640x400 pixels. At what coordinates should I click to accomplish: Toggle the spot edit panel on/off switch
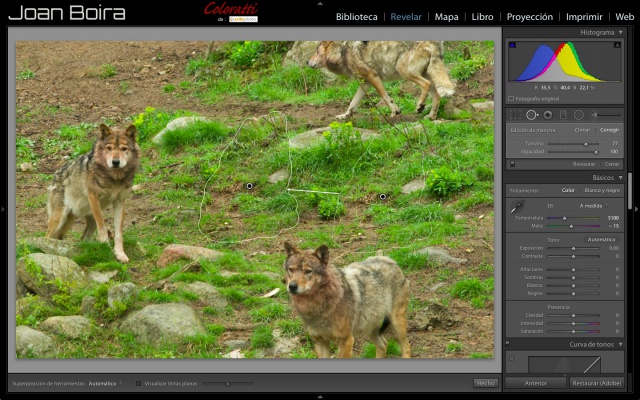(512, 164)
